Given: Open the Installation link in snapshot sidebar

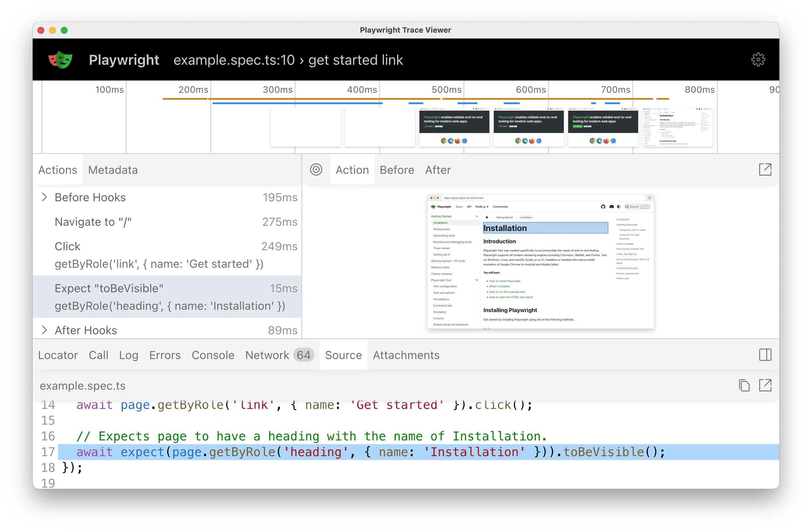Looking at the screenshot, I should click(440, 223).
